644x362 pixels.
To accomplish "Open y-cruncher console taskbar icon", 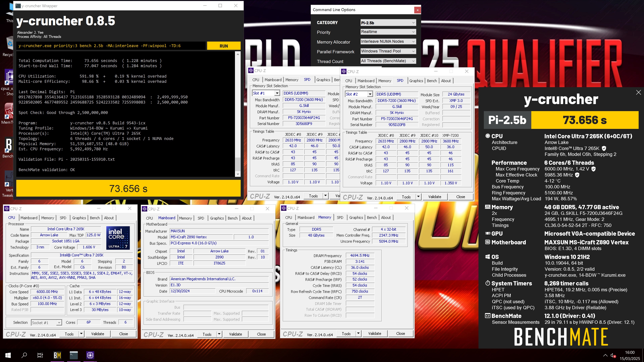I will [x=74, y=355].
